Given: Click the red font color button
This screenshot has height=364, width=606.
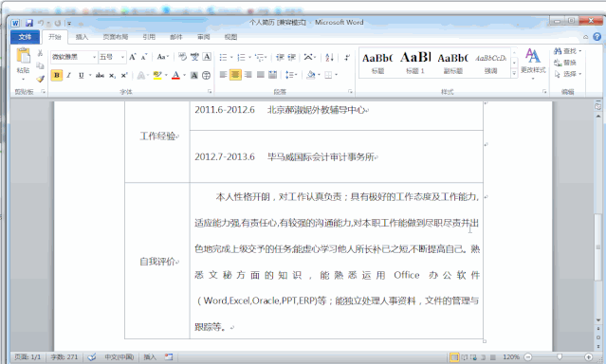Looking at the screenshot, I should click(x=175, y=75).
